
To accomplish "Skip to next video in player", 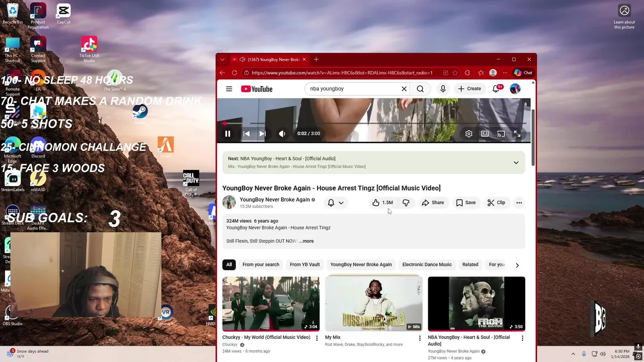I will pos(263,134).
